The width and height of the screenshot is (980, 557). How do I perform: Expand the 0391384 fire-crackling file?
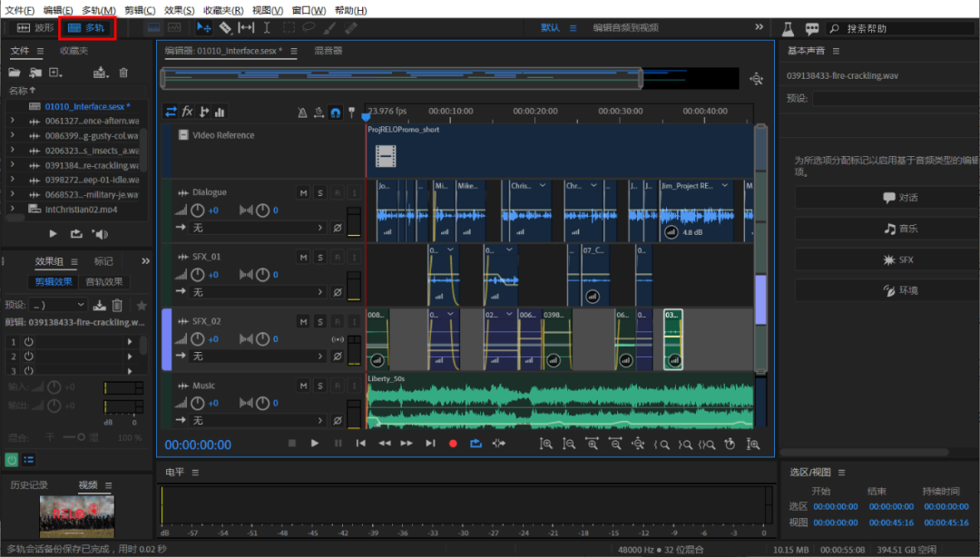coord(12,165)
